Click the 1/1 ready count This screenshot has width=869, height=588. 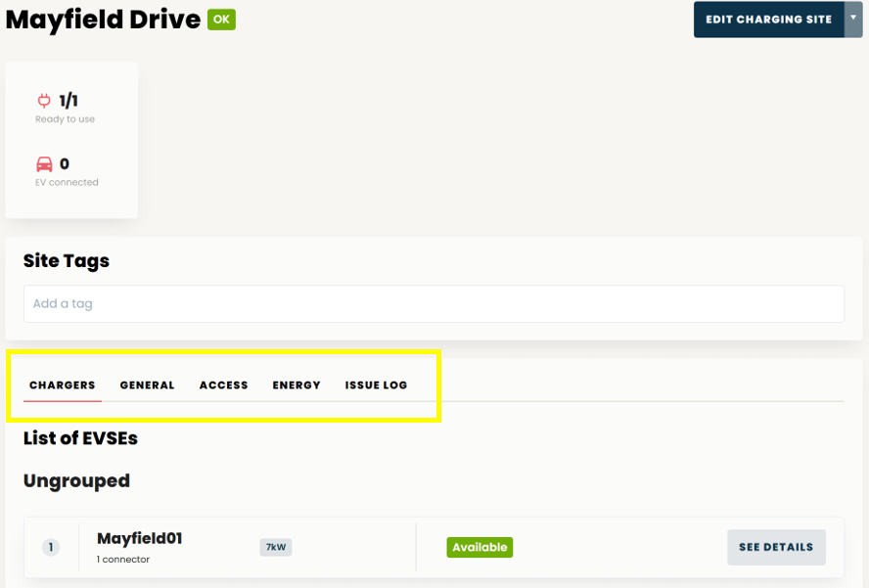pyautogui.click(x=69, y=101)
